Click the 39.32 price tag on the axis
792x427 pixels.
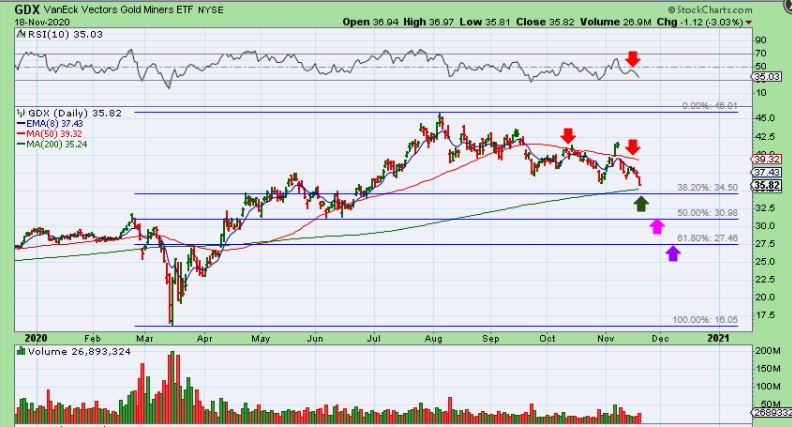767,159
